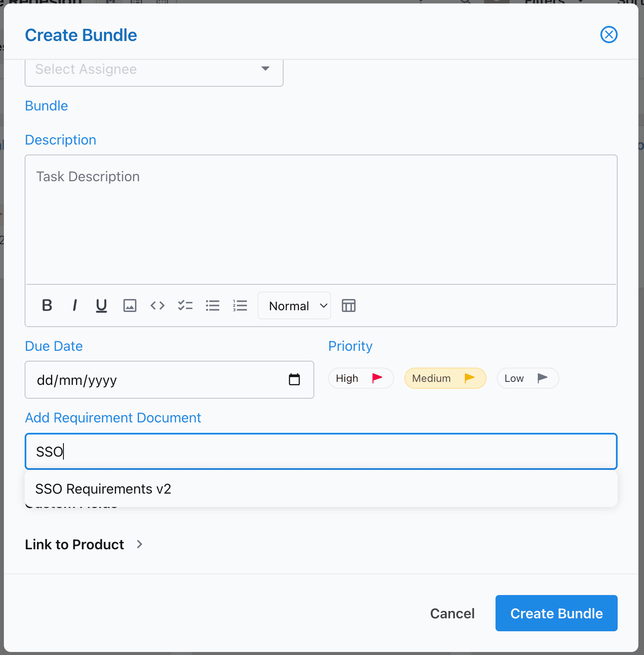Viewport: 644px width, 655px height.
Task: Expand the Link to Product section
Action: point(84,545)
